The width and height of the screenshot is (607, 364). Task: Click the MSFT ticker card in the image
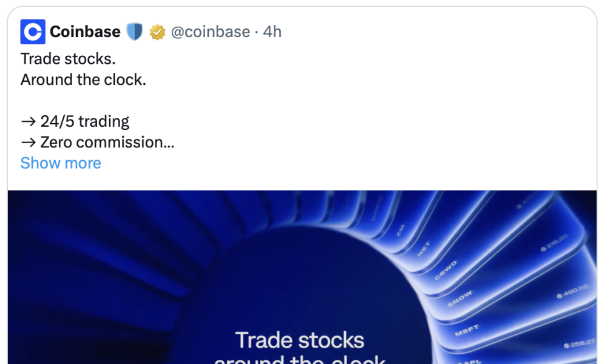tap(469, 330)
